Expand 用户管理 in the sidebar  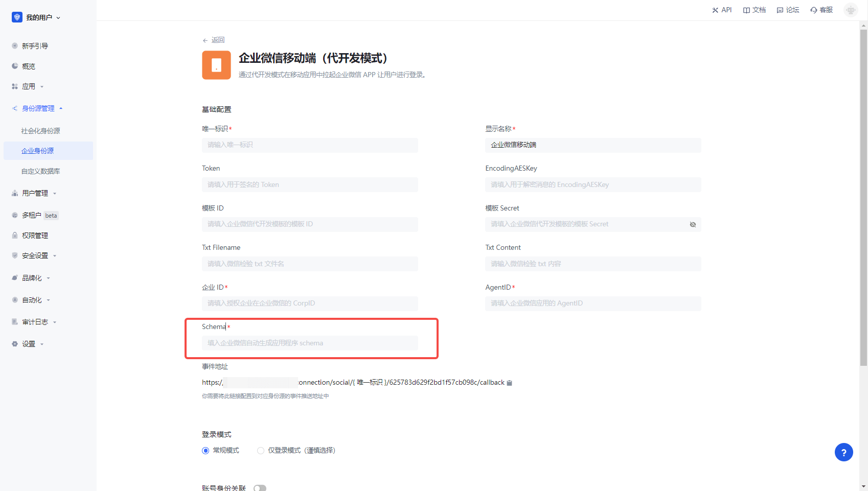click(35, 193)
